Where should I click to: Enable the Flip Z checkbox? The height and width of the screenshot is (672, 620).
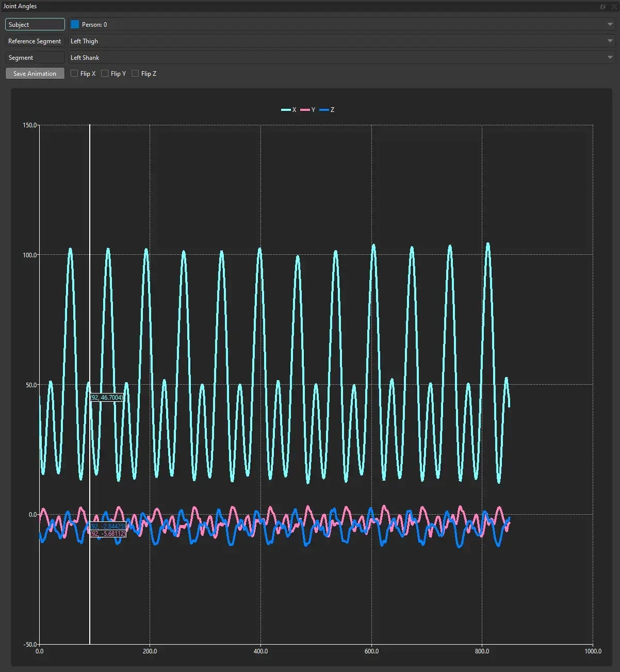point(135,74)
